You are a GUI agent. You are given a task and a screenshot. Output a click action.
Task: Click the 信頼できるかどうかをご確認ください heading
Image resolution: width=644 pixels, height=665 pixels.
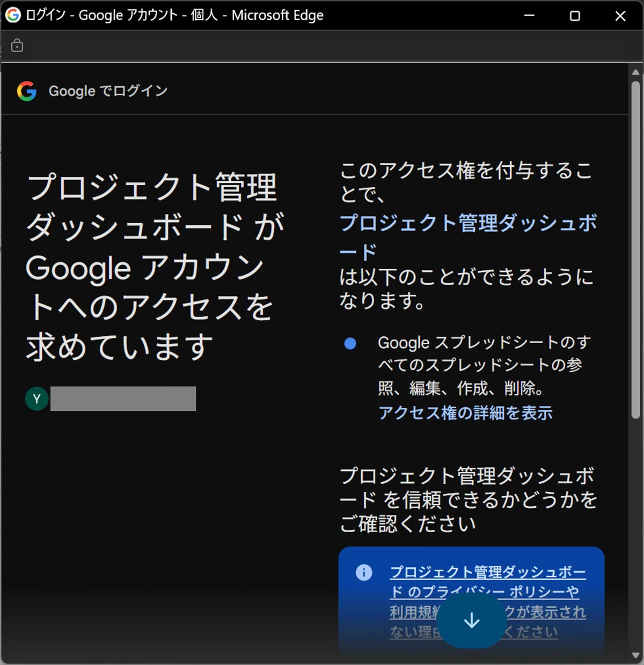pyautogui.click(x=469, y=499)
